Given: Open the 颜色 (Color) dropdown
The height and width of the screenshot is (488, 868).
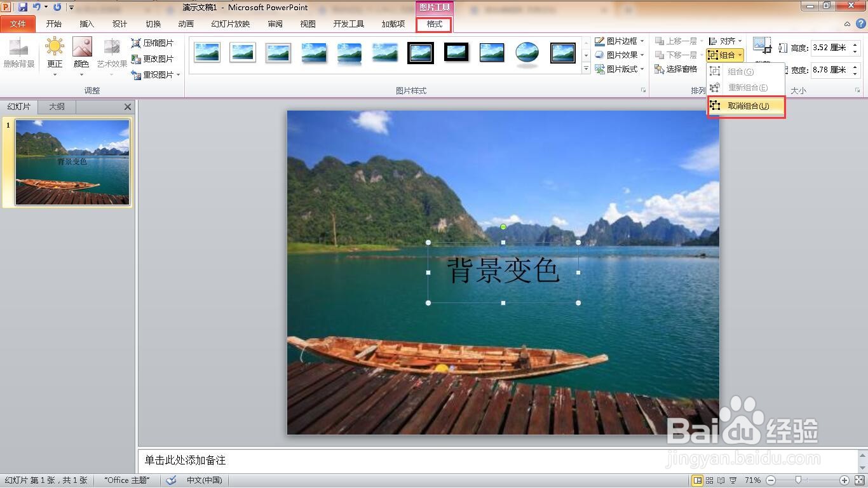Looking at the screenshot, I should tap(82, 56).
